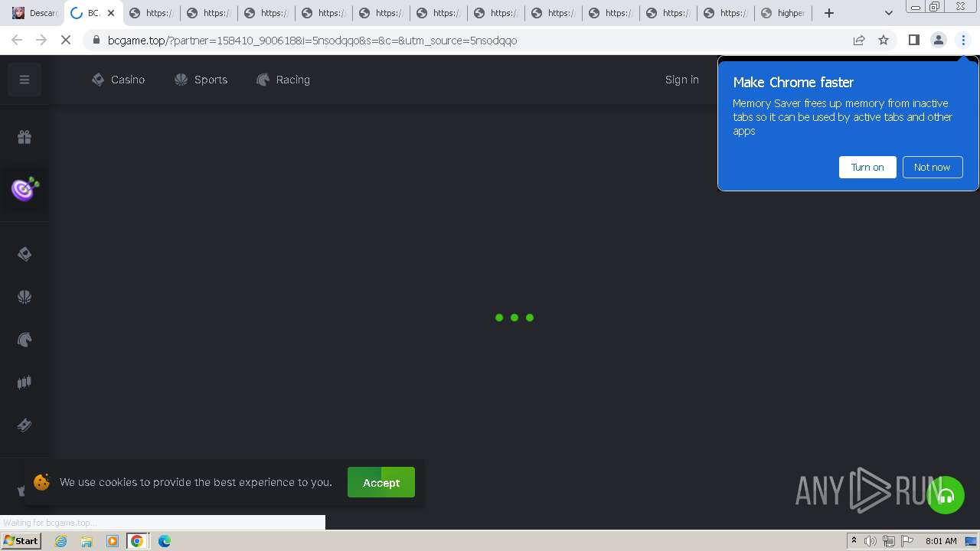Close the active BC tab
Screen dimensions: 980x551
tap(111, 13)
